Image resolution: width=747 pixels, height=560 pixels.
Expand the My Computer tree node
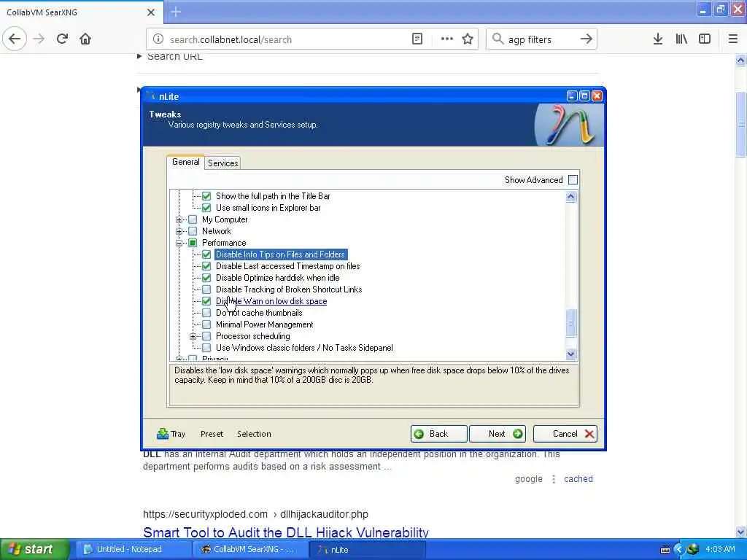point(179,219)
